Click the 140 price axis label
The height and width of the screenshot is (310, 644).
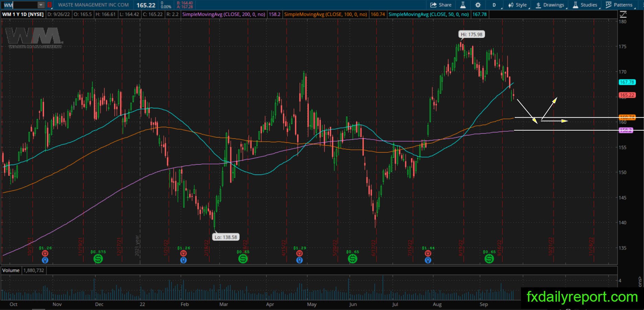pyautogui.click(x=622, y=223)
